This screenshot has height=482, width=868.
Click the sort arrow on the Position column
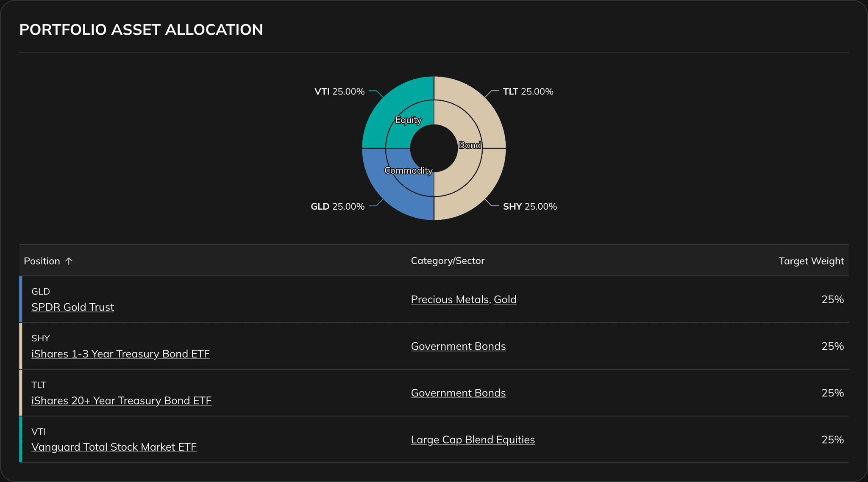point(69,261)
